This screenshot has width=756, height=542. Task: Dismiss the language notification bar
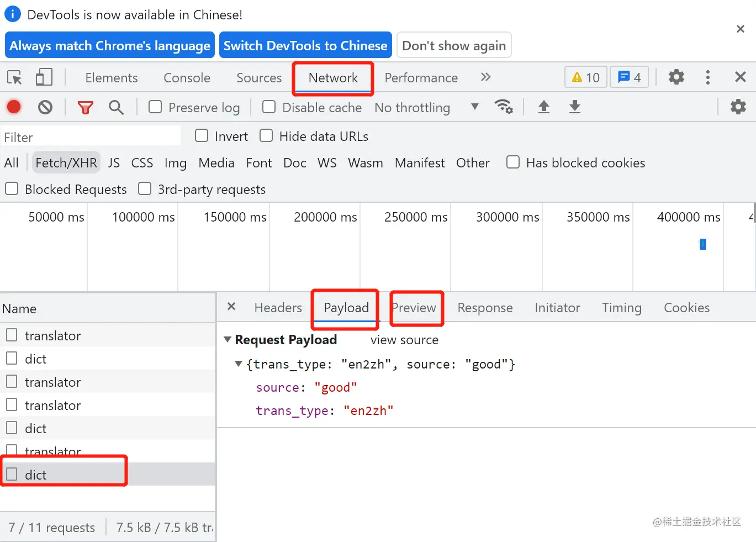[741, 29]
